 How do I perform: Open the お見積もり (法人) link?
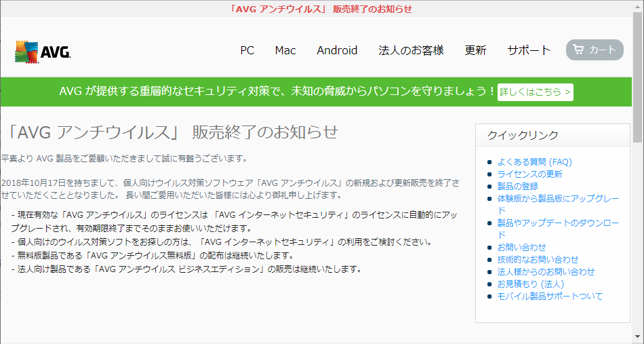pos(531,284)
